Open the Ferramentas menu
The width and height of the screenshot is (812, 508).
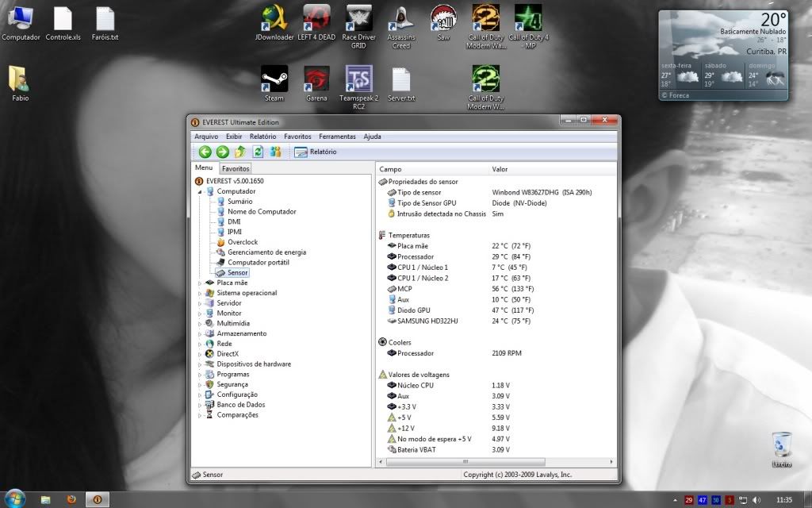click(x=337, y=137)
